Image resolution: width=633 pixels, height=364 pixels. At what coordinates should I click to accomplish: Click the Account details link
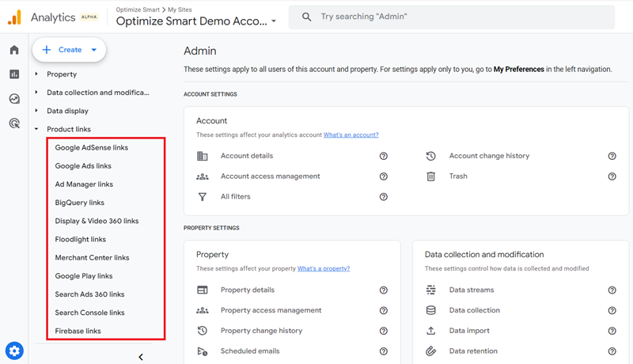[x=247, y=156]
